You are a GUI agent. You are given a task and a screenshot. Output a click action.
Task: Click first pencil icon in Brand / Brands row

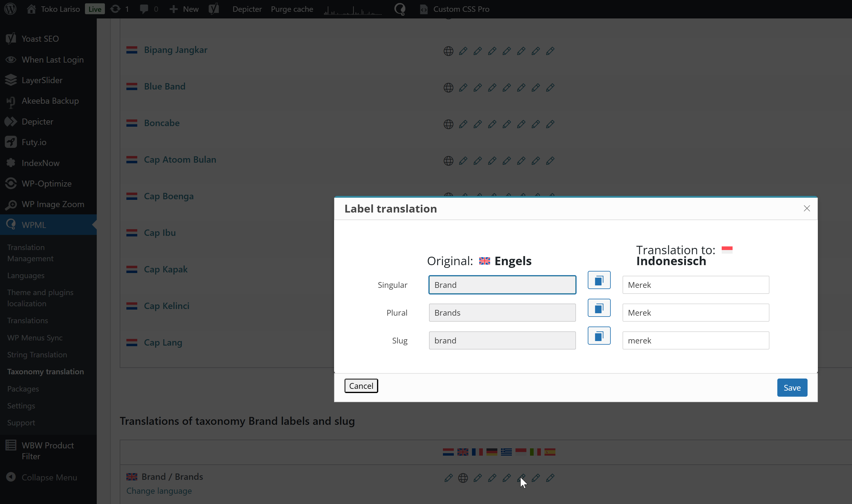click(448, 478)
